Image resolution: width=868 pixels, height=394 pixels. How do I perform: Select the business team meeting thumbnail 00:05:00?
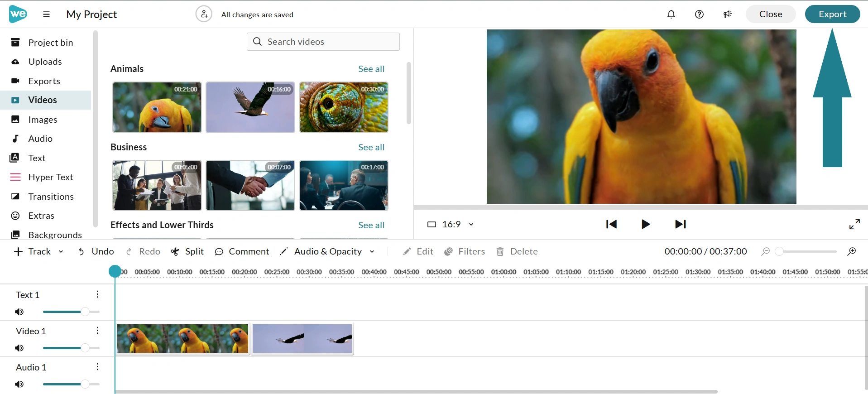click(157, 185)
